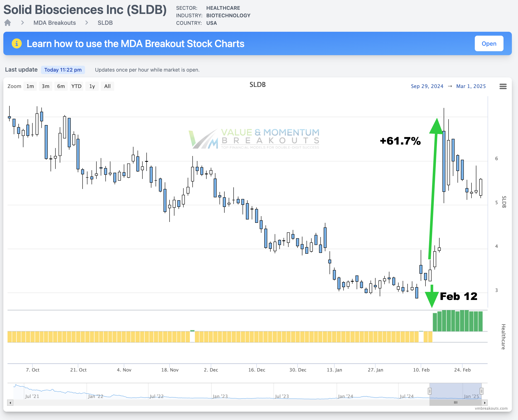Edit the Sep 29, 2024 start date
Image resolution: width=518 pixels, height=420 pixels.
click(427, 86)
